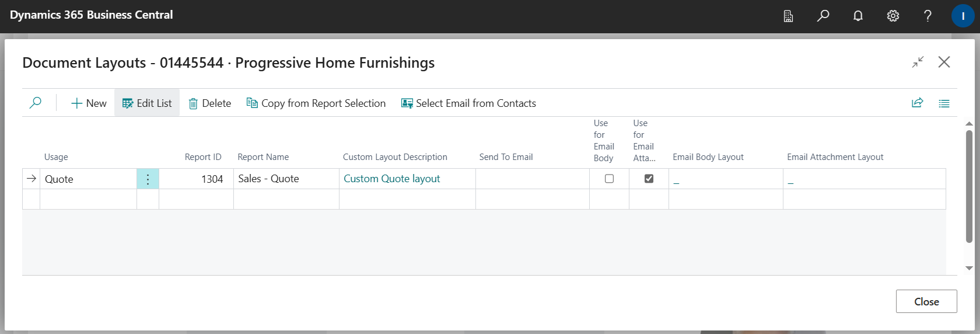Sort by the Usage column header
The image size is (980, 334).
pos(56,157)
